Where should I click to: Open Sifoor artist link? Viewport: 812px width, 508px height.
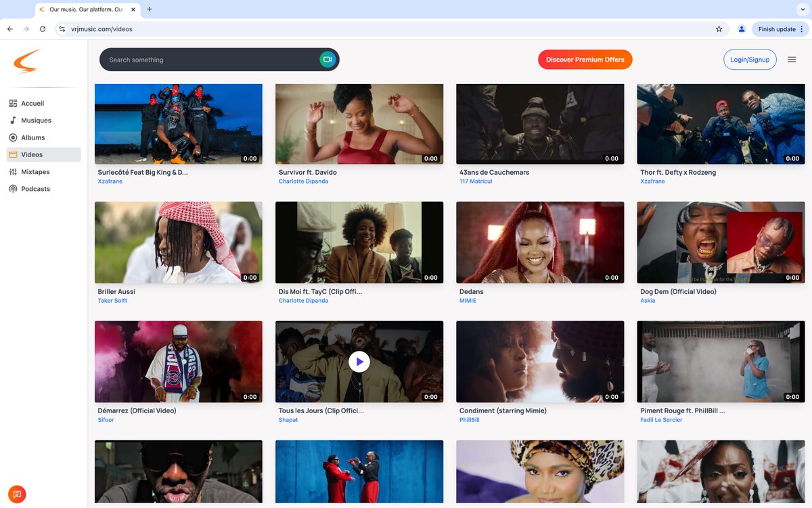point(106,420)
